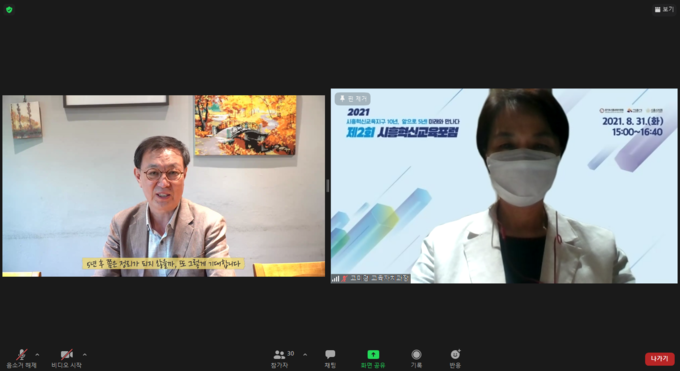This screenshot has height=371, width=680.
Task: Select the masked woman's video tile
Action: pos(504,186)
